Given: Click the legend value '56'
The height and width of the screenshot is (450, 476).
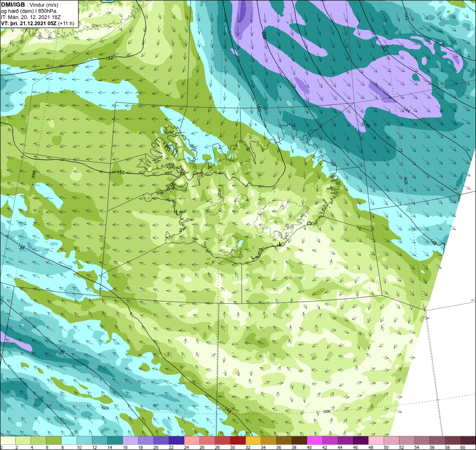Looking at the screenshot, I should pyautogui.click(x=432, y=447).
